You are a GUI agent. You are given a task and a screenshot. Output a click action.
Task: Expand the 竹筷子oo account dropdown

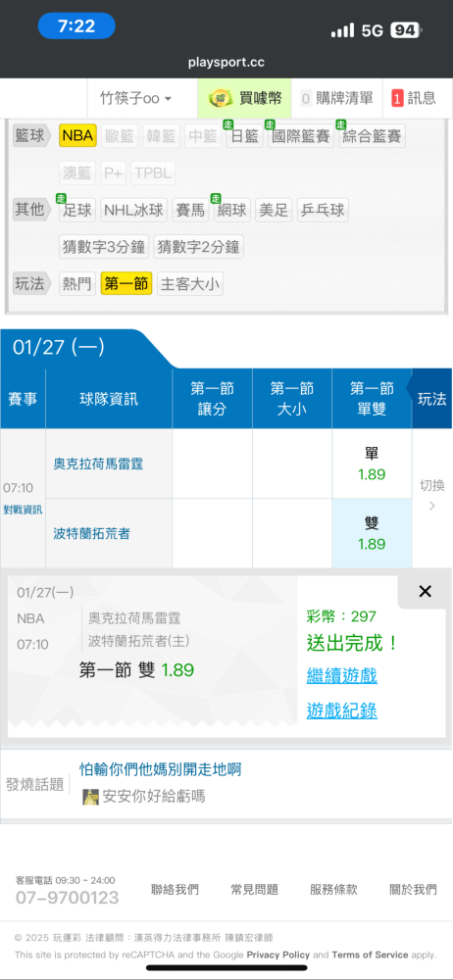pyautogui.click(x=135, y=98)
